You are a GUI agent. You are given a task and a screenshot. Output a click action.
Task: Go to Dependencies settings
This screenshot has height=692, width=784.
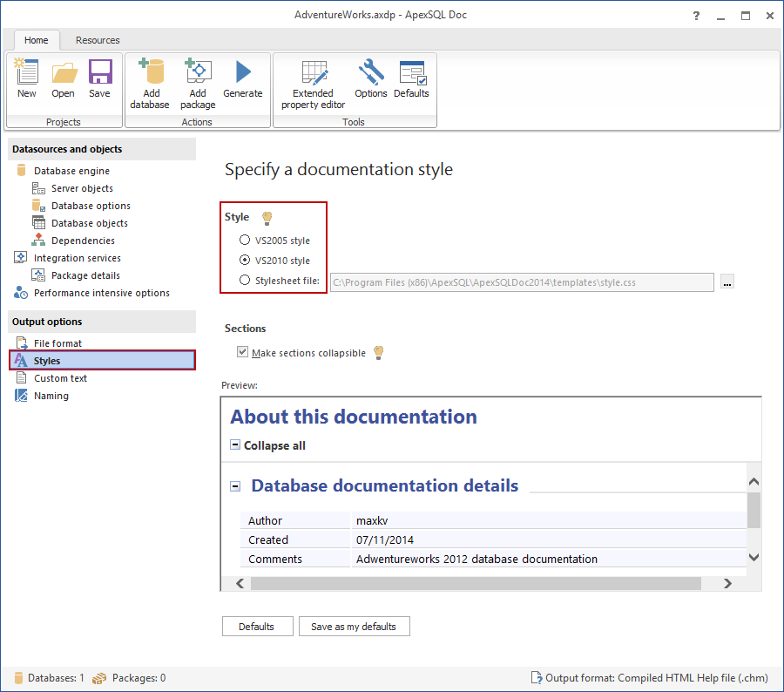tap(83, 241)
